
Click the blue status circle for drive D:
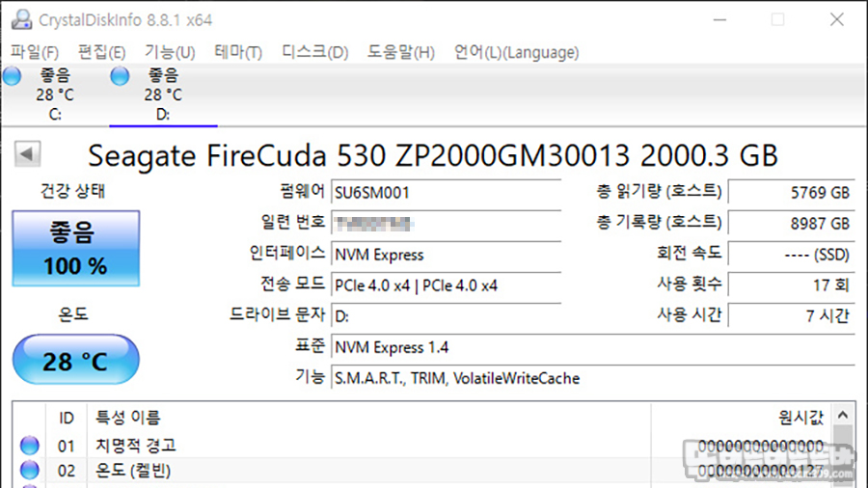point(120,76)
